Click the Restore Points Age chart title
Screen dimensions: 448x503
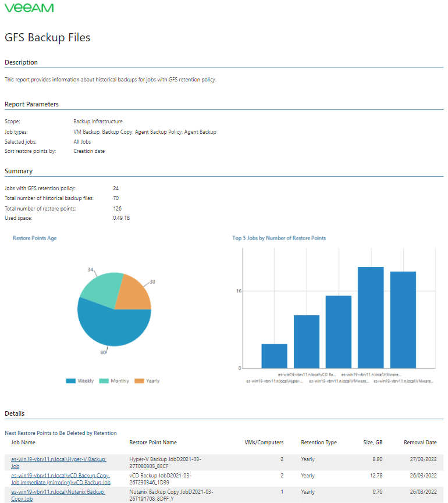[x=35, y=238]
